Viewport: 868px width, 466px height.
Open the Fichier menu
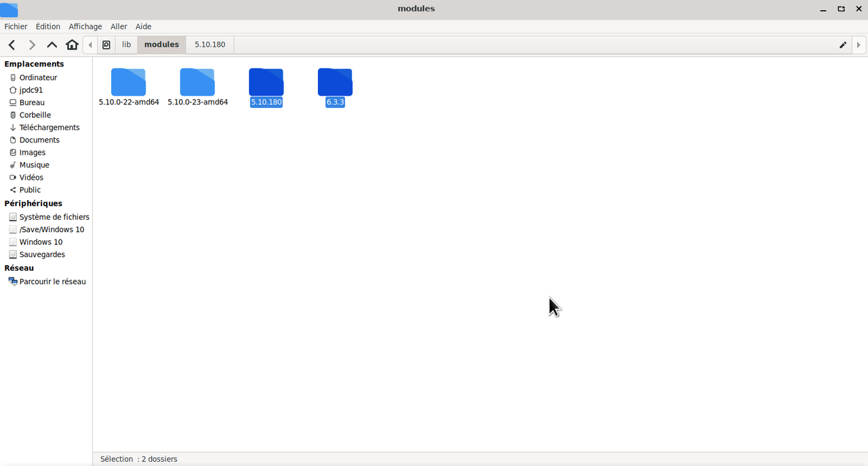pos(16,26)
